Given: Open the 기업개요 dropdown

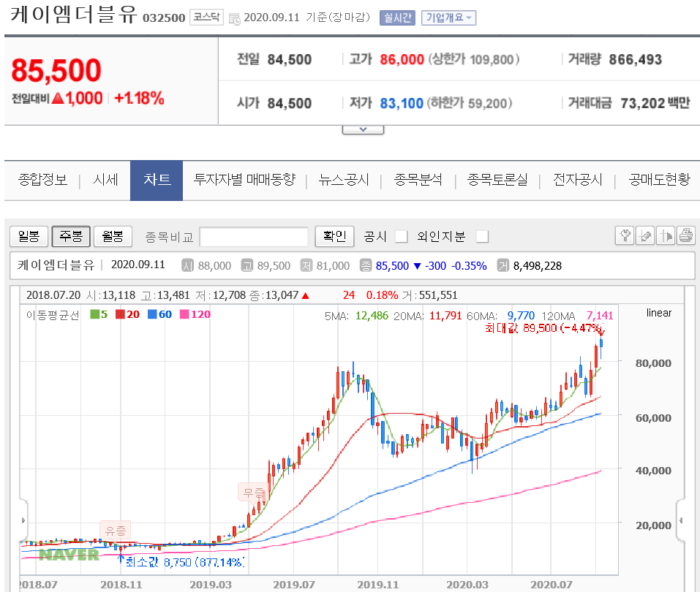Looking at the screenshot, I should [x=448, y=18].
